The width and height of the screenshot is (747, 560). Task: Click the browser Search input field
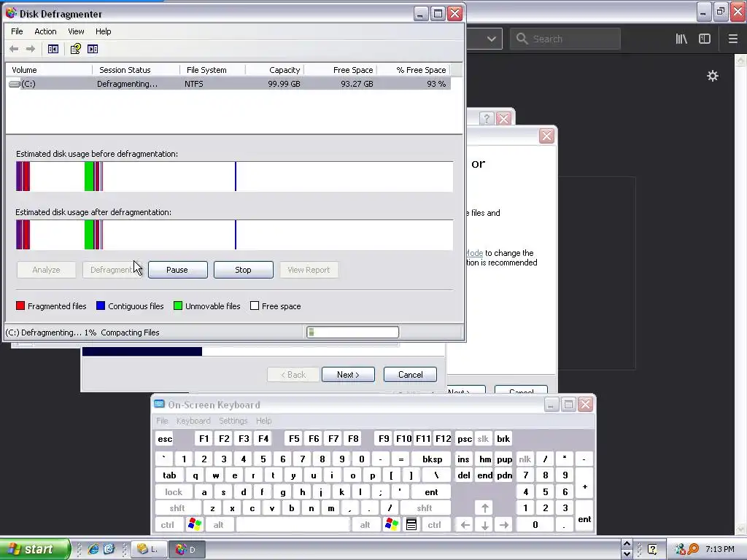click(x=565, y=39)
